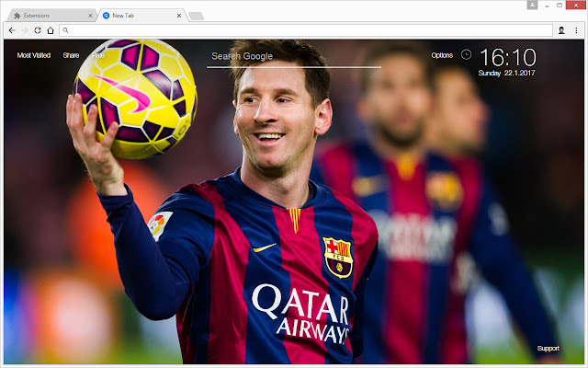Click the 16:10 clock display
Image resolution: width=588 pixels, height=368 pixels.
point(508,57)
